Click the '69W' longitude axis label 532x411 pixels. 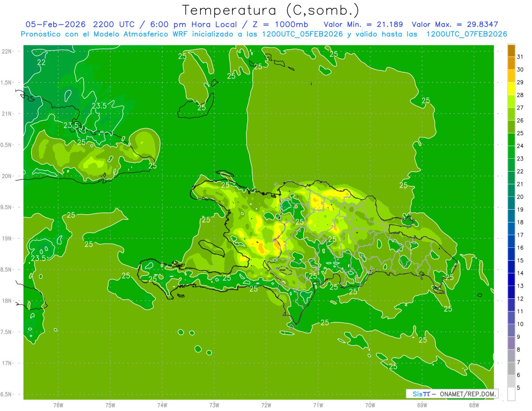click(x=422, y=405)
